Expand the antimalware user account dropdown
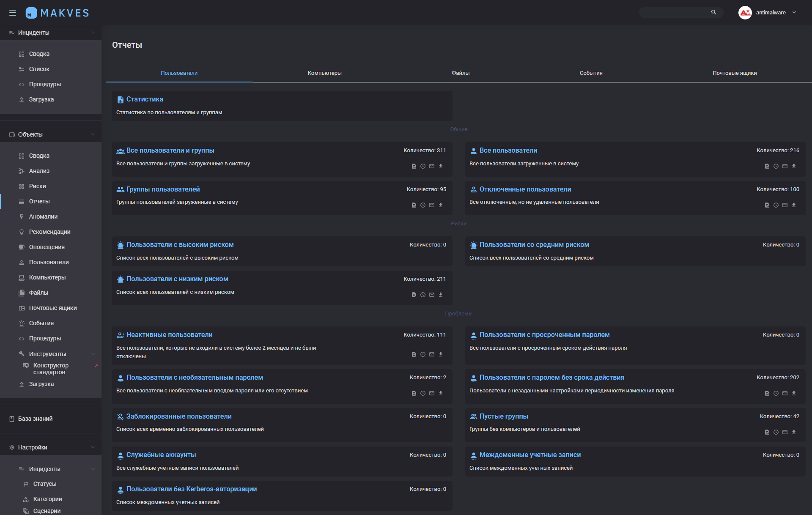The width and height of the screenshot is (812, 515). [x=794, y=13]
